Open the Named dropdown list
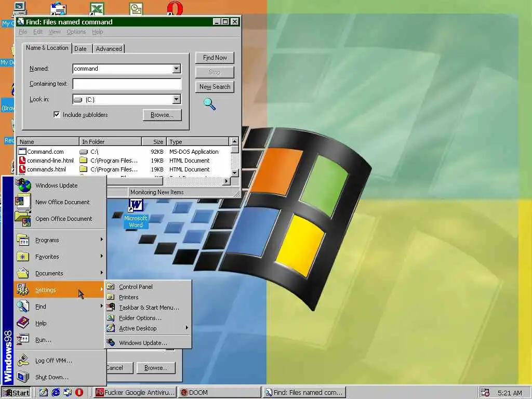Viewport: 532px width, 399px height. point(177,69)
